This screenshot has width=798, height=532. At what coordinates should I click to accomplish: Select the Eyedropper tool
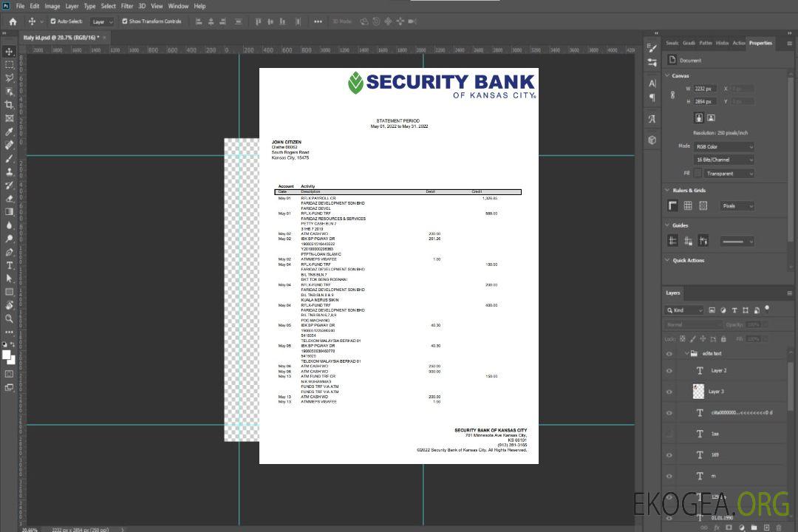pyautogui.click(x=9, y=132)
